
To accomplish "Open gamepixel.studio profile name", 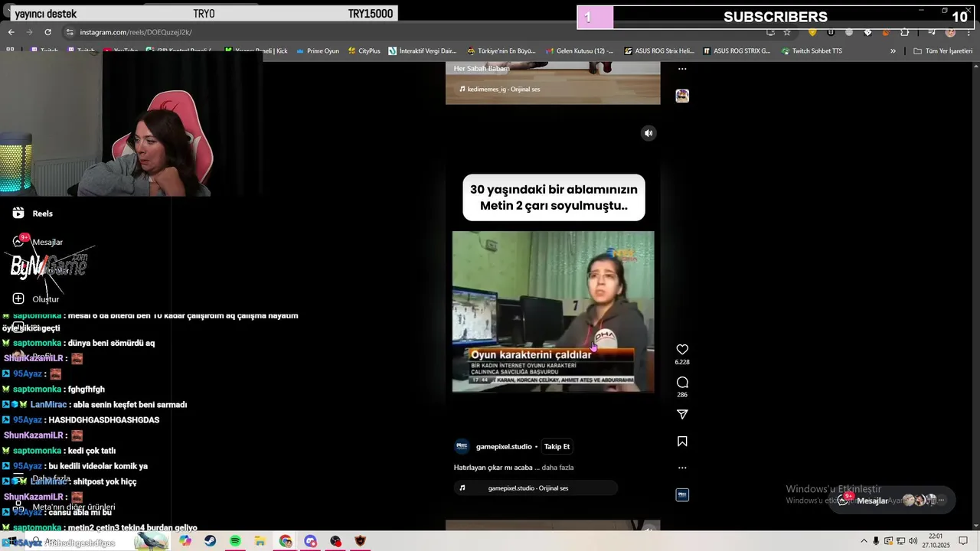I will point(504,446).
